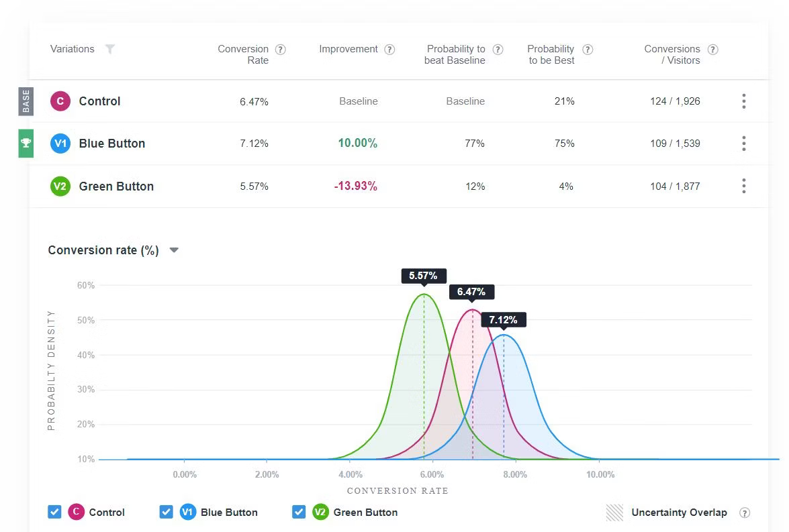Select the V1 badge next to Blue Button
The width and height of the screenshot is (789, 532).
point(60,143)
